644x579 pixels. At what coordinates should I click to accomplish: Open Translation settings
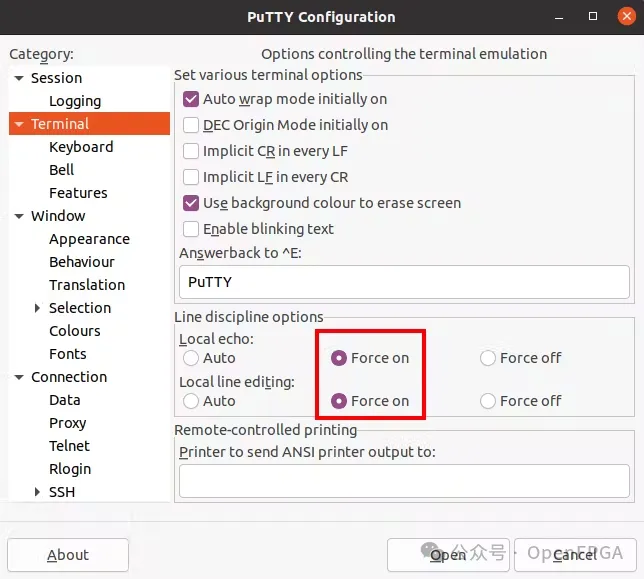point(87,285)
